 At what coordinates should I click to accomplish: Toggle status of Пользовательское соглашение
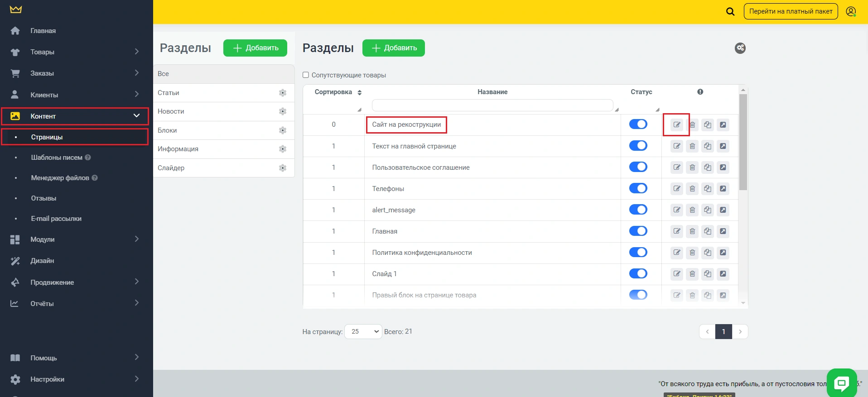[638, 167]
